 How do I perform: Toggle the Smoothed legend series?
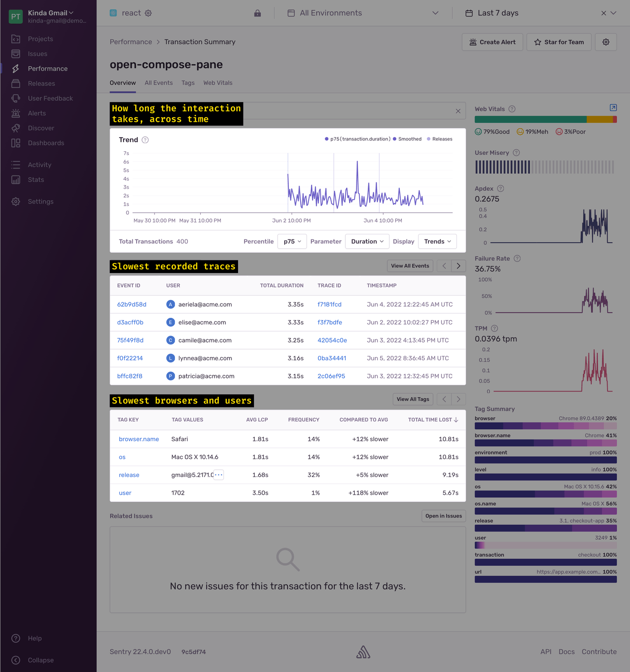(407, 139)
